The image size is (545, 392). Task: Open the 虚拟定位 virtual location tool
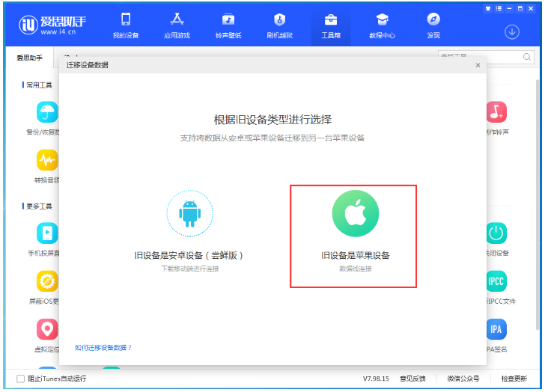coord(47,329)
